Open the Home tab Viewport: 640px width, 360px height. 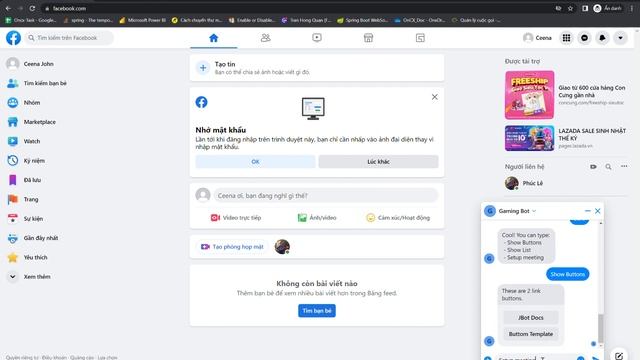point(213,38)
